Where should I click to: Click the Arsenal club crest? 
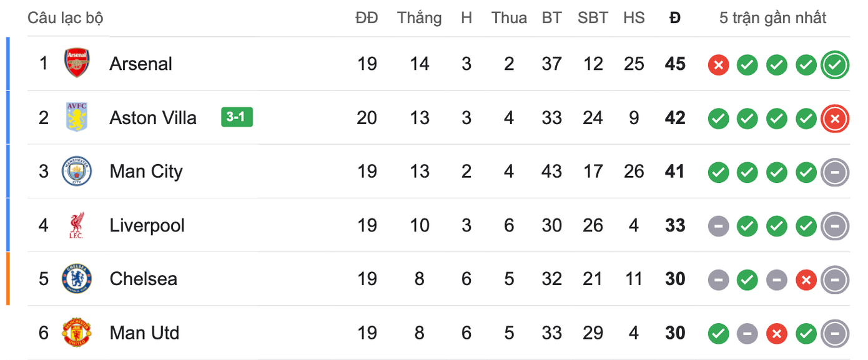click(77, 64)
